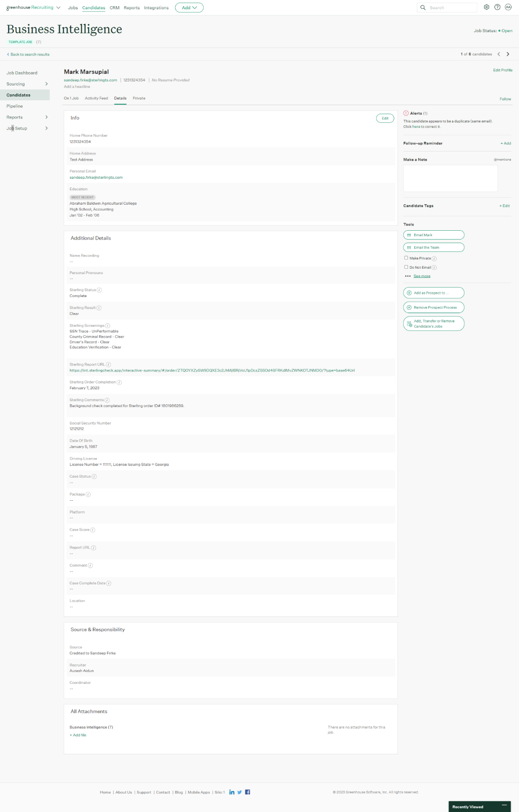Open the Twitter footer icon
The image size is (519, 812).
coord(240,792)
